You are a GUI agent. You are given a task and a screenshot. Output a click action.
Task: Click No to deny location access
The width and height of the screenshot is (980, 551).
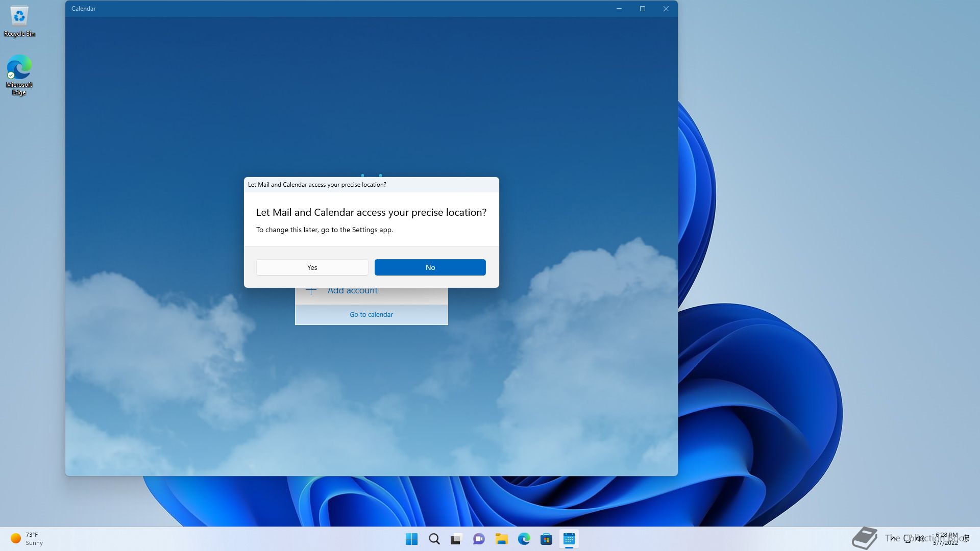tap(430, 267)
